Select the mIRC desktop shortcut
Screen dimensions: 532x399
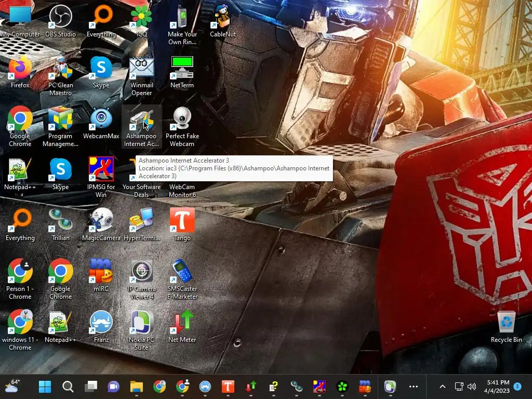[101, 276]
